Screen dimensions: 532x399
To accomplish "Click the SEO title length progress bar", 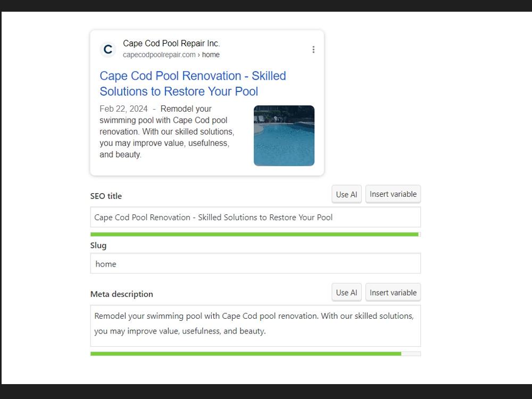I will tap(255, 235).
